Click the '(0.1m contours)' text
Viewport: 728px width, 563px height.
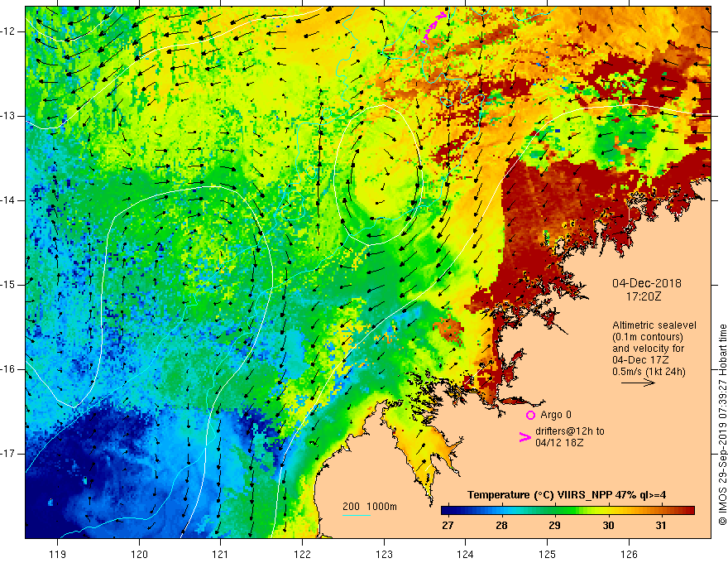(x=648, y=337)
